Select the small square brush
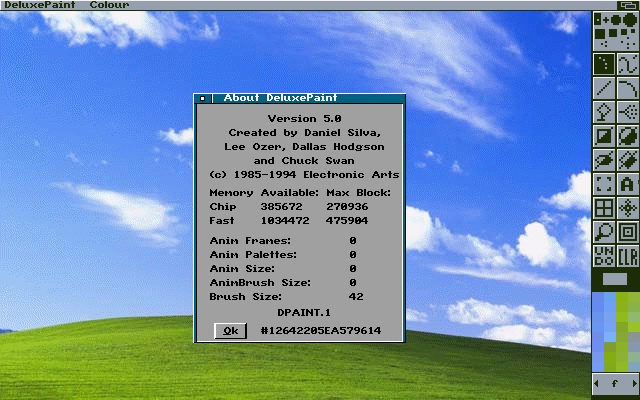The width and height of the screenshot is (640, 400). 624,32
